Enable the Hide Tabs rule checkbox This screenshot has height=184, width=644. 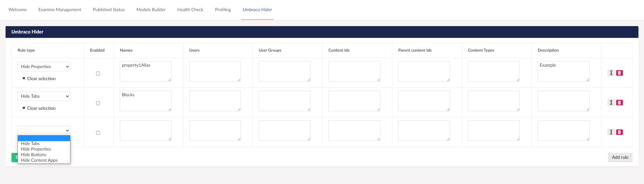pyautogui.click(x=98, y=103)
